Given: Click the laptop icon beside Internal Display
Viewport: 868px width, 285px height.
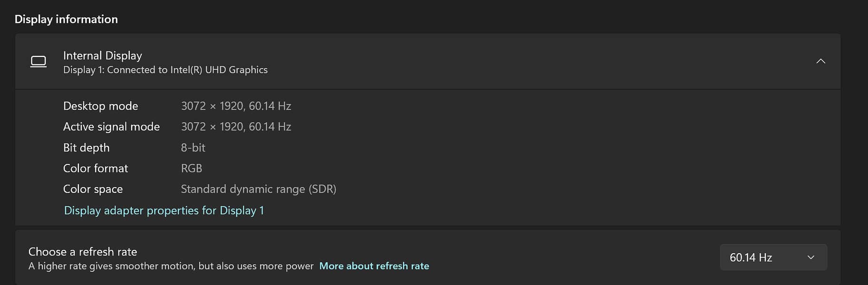Looking at the screenshot, I should click(39, 61).
